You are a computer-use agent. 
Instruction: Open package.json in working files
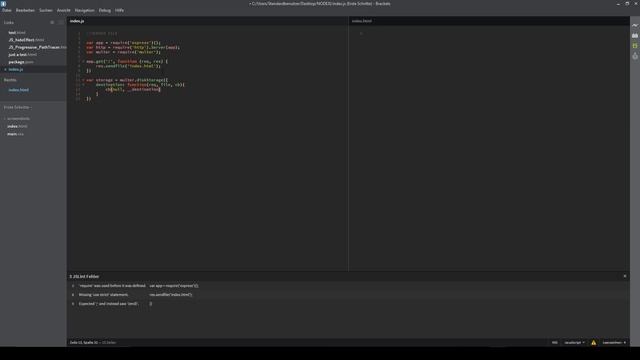pyautogui.click(x=21, y=62)
